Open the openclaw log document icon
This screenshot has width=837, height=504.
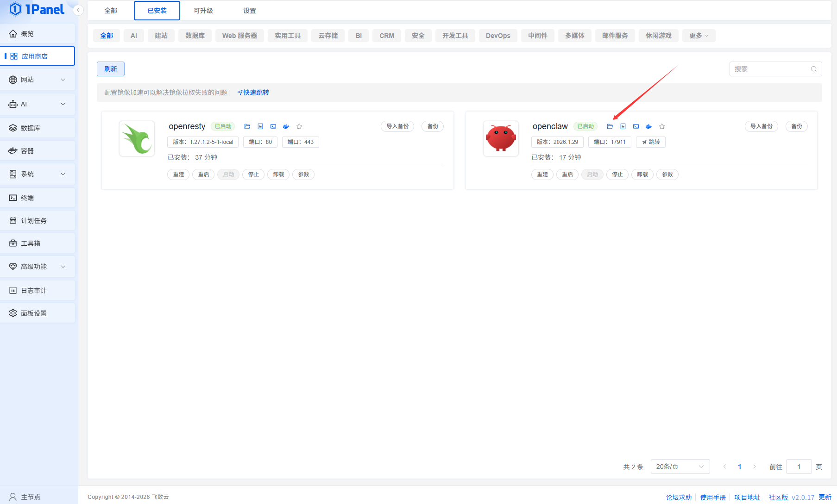point(623,126)
